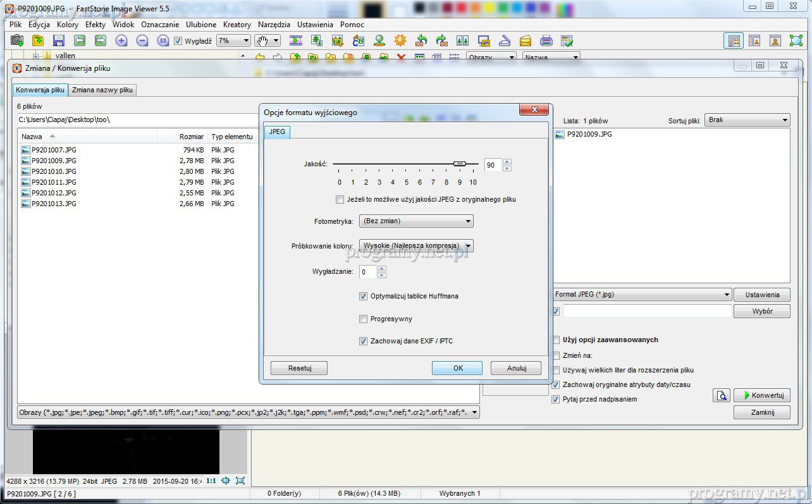Uncheck Optymalizuj tablice Huffmana
Screen dimensions: 812x504
click(x=364, y=296)
